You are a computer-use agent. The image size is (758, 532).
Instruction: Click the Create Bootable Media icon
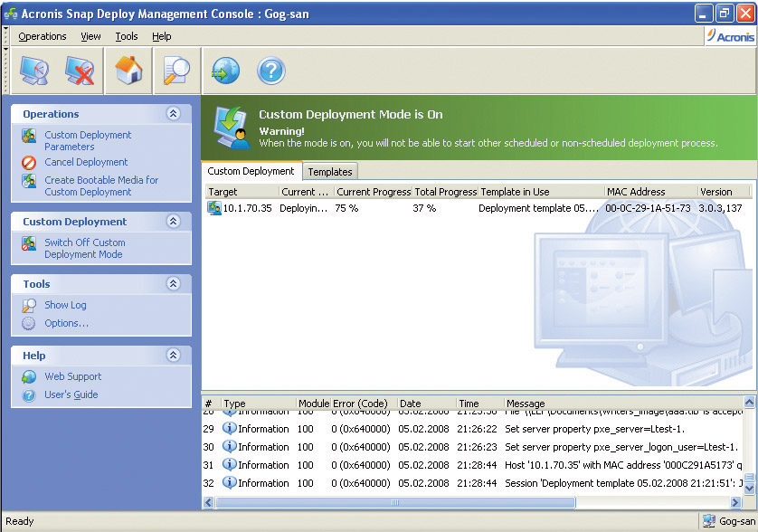point(28,181)
